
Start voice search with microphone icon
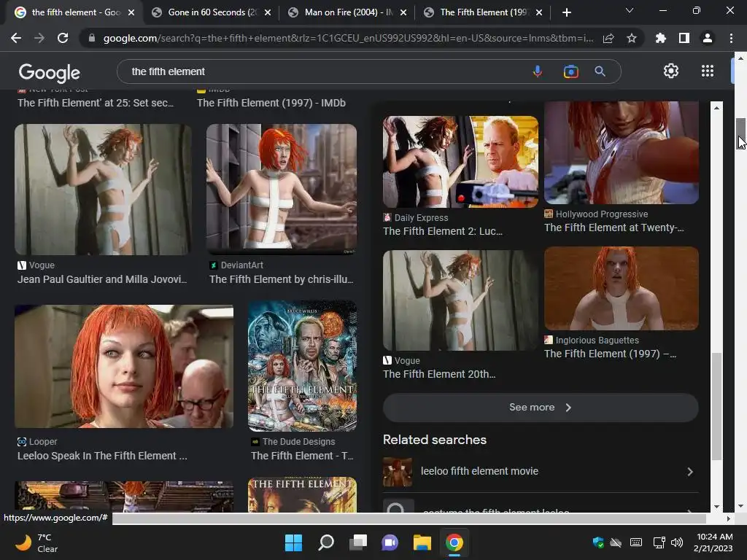[538, 71]
